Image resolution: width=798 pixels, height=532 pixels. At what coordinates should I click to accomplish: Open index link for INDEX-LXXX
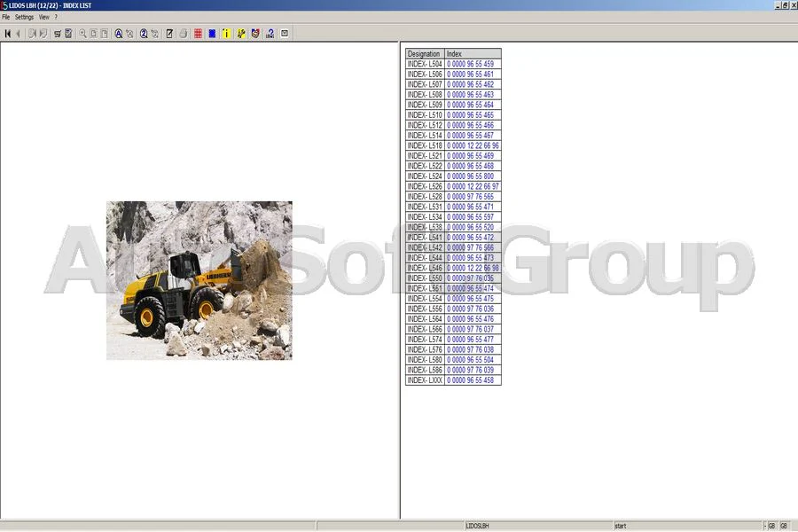pyautogui.click(x=473, y=379)
